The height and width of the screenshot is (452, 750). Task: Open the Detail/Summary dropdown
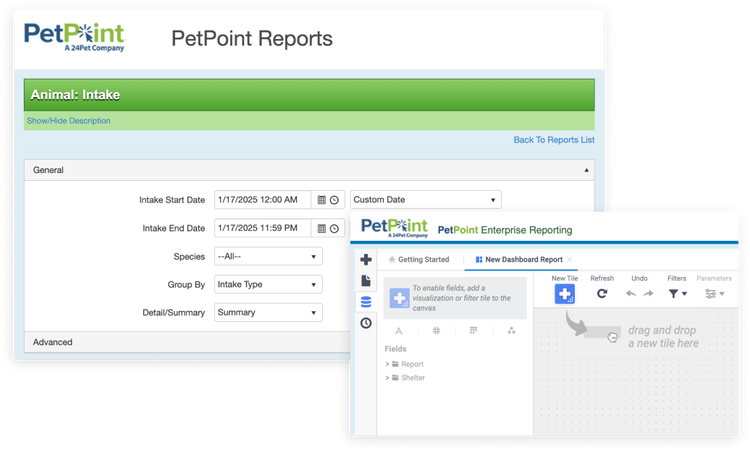(268, 313)
